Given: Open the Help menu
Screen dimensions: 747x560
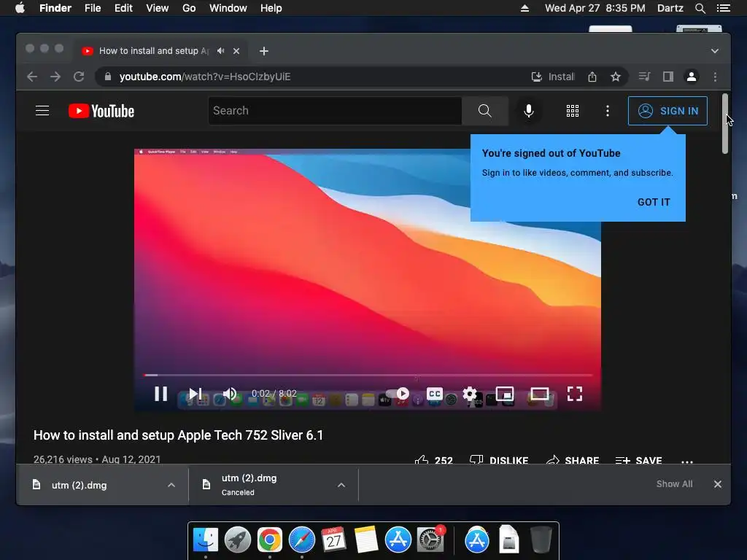Looking at the screenshot, I should (271, 8).
